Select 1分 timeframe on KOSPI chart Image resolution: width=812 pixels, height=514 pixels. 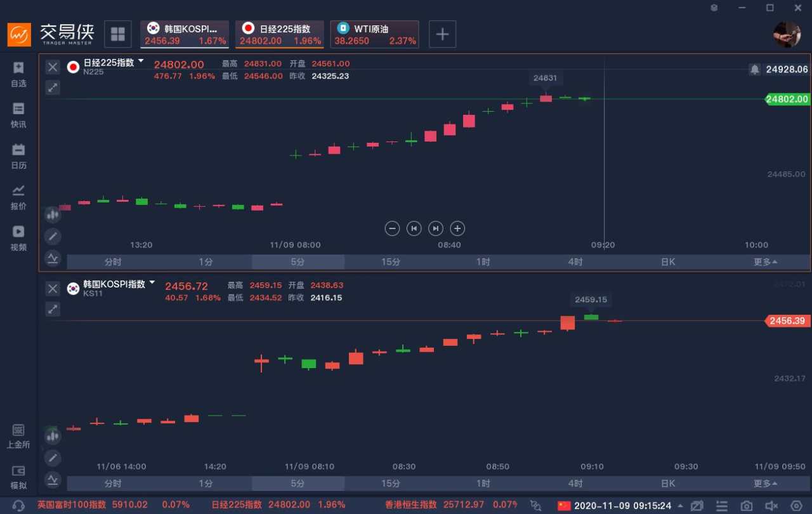click(206, 484)
